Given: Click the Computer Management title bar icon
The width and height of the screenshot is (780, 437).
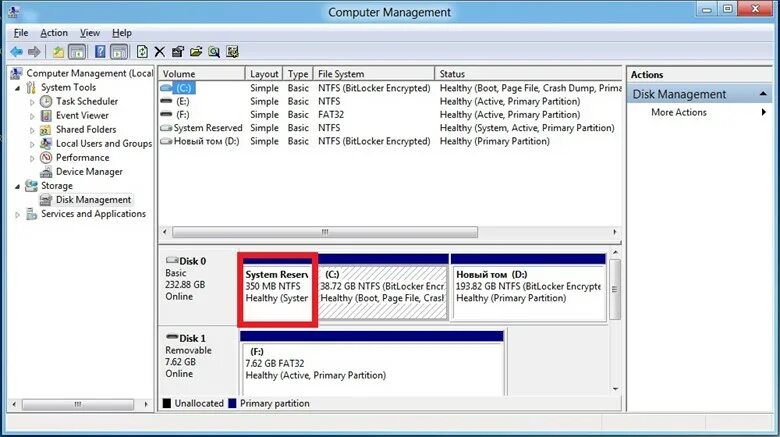Looking at the screenshot, I should (x=14, y=11).
